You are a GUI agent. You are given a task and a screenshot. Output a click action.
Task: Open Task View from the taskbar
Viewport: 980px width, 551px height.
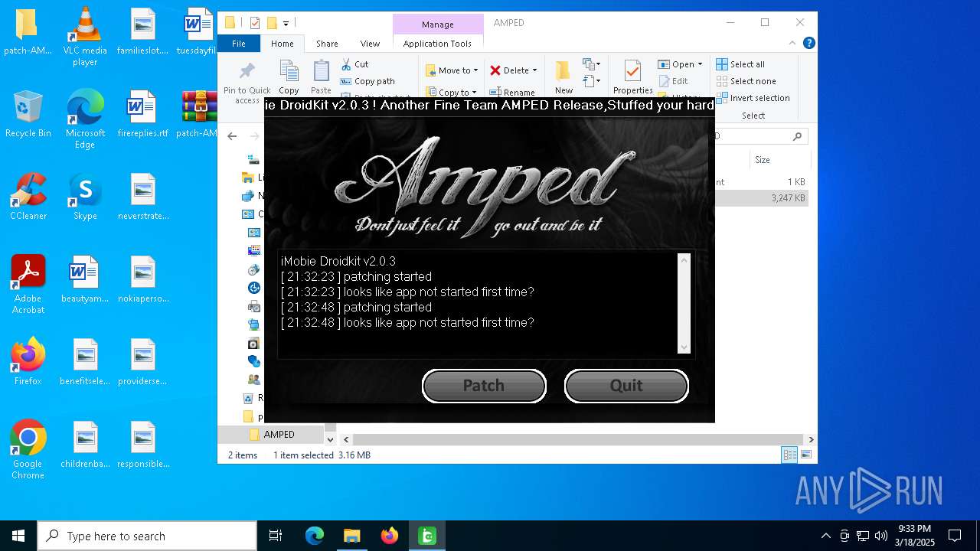pyautogui.click(x=276, y=536)
